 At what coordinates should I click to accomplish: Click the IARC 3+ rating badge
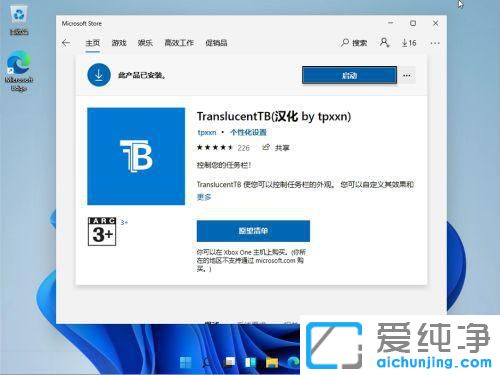coord(102,231)
